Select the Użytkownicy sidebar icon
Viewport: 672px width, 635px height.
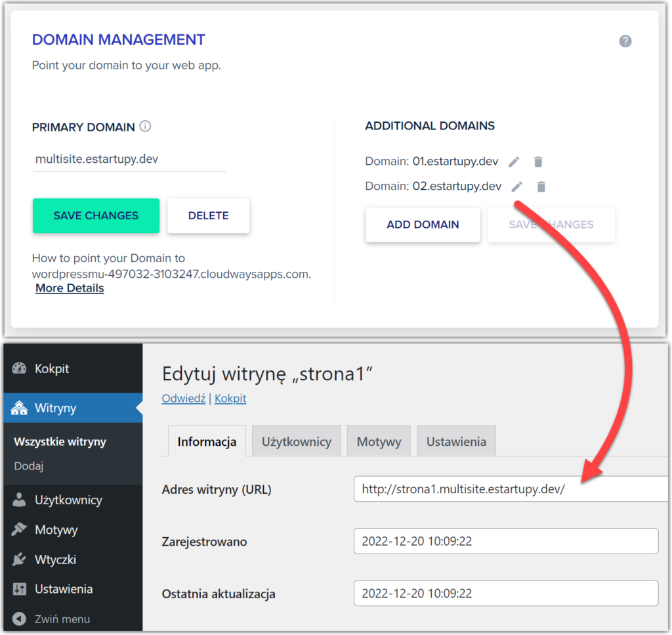[x=18, y=500]
